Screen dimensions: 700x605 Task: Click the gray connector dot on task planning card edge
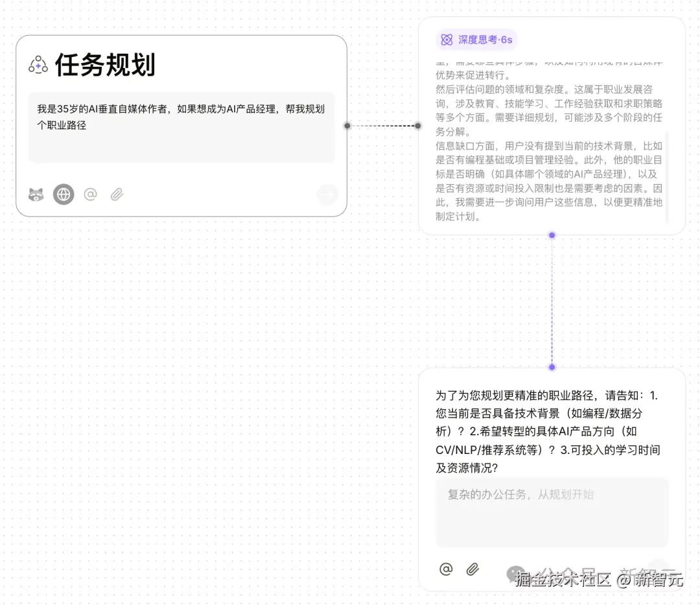(x=347, y=126)
